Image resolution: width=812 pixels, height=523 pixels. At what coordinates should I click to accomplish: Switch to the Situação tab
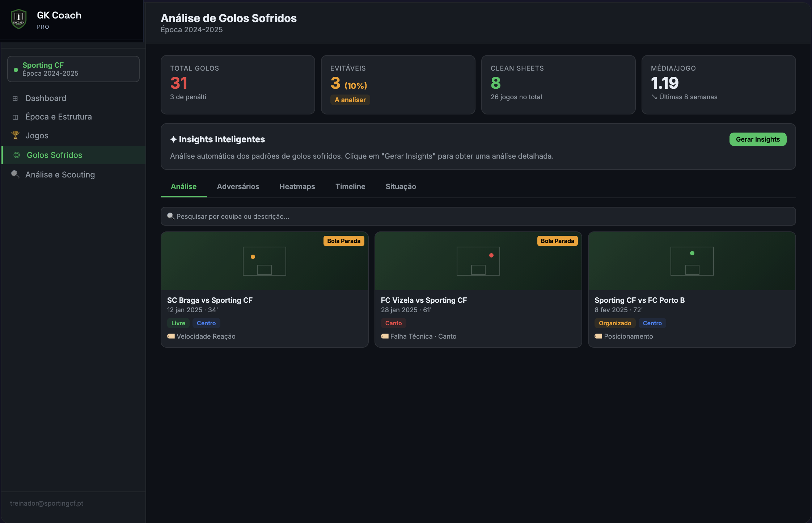[401, 187]
